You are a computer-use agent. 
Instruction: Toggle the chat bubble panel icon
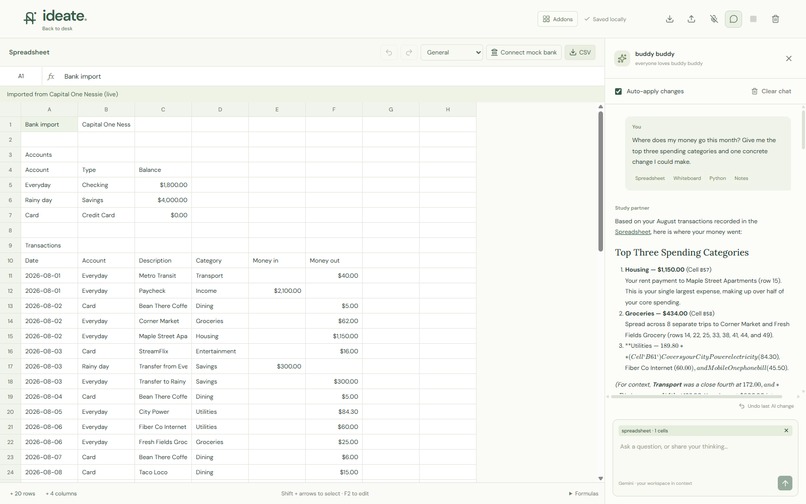pyautogui.click(x=734, y=19)
